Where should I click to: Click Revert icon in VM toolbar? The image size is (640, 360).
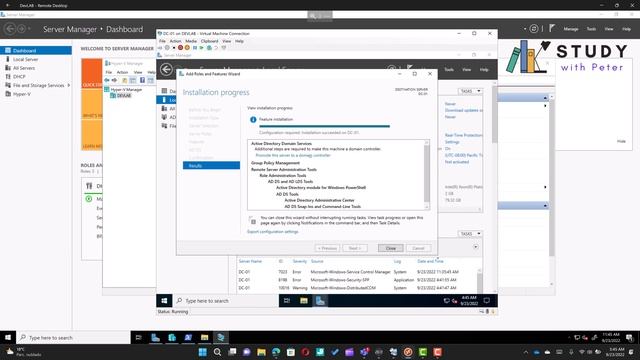coord(216,48)
